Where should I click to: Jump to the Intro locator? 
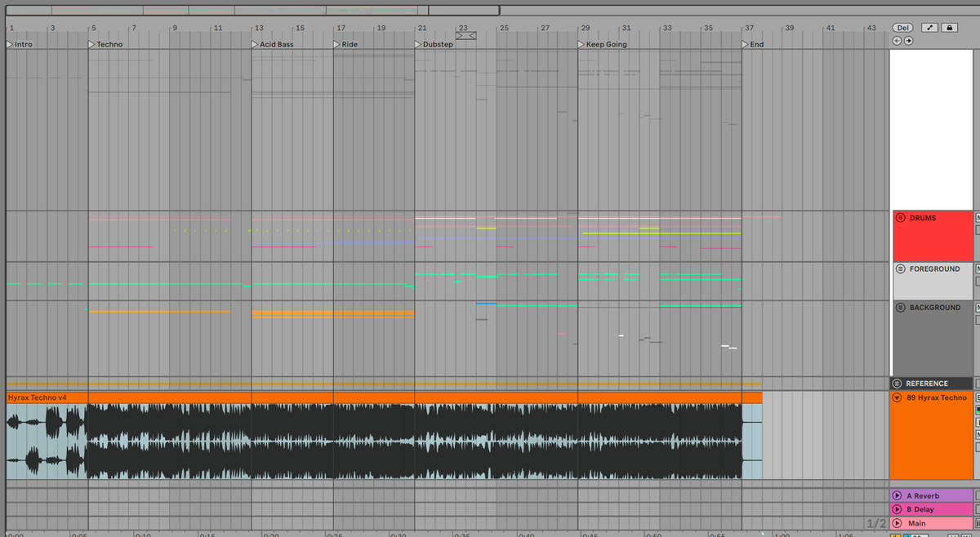click(x=20, y=44)
